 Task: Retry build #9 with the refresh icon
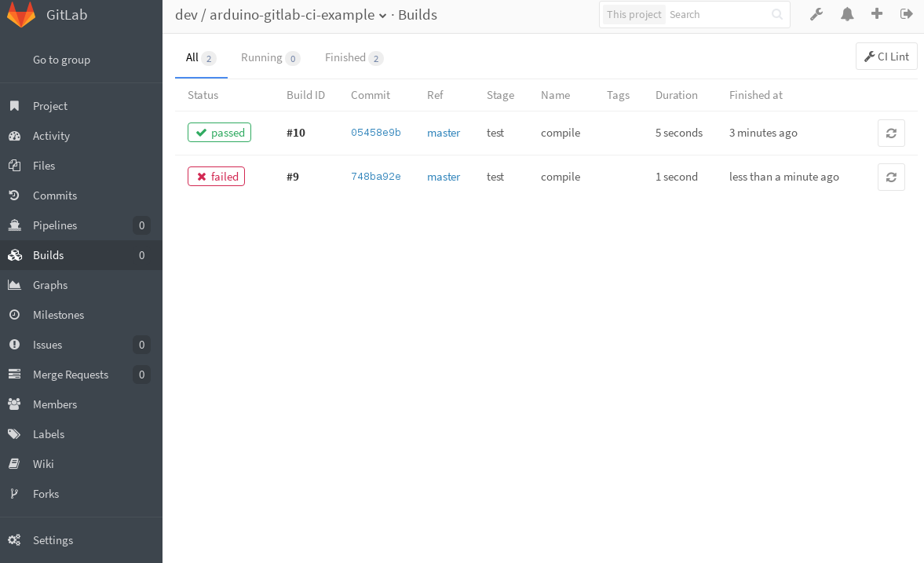point(891,177)
